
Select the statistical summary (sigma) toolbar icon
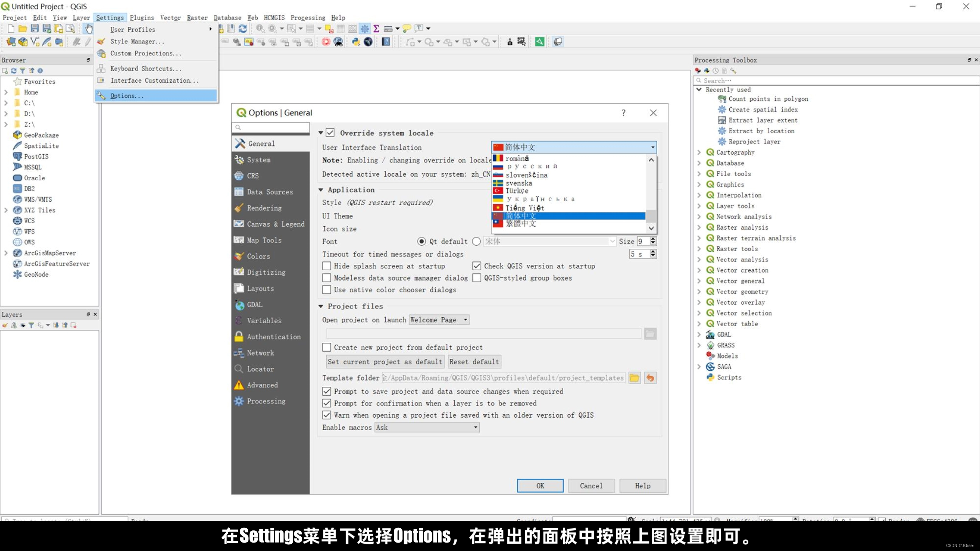376,28
